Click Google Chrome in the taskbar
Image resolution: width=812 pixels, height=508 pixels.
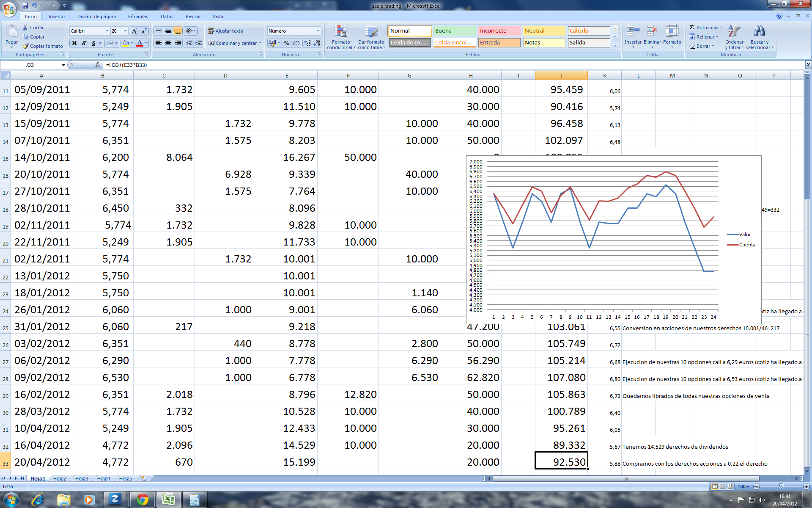pos(143,500)
